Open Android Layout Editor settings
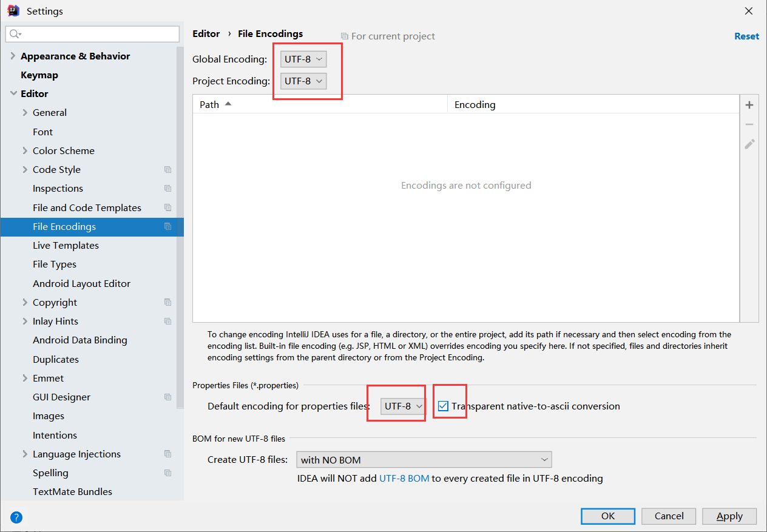The height and width of the screenshot is (532, 767). [x=81, y=284]
